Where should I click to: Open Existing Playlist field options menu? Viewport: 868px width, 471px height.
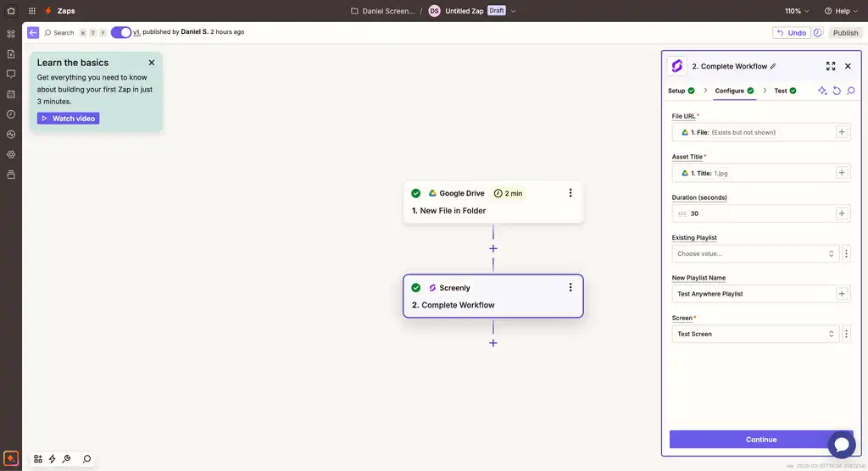[x=846, y=253]
